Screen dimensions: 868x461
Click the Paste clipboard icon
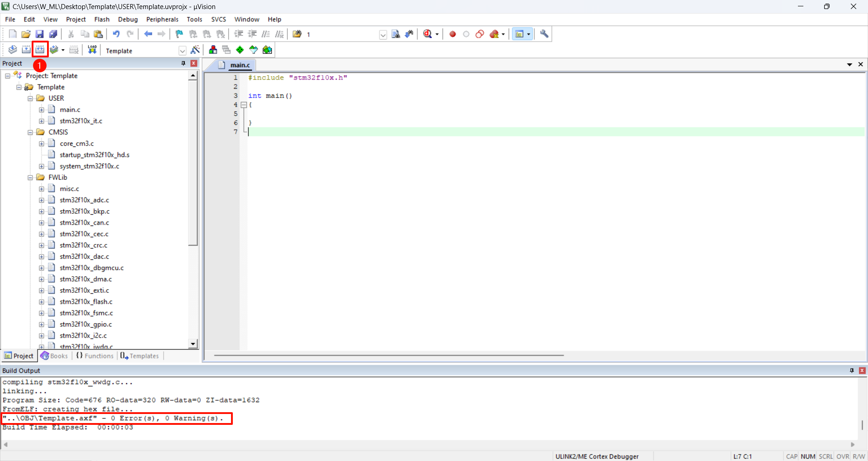click(x=98, y=34)
